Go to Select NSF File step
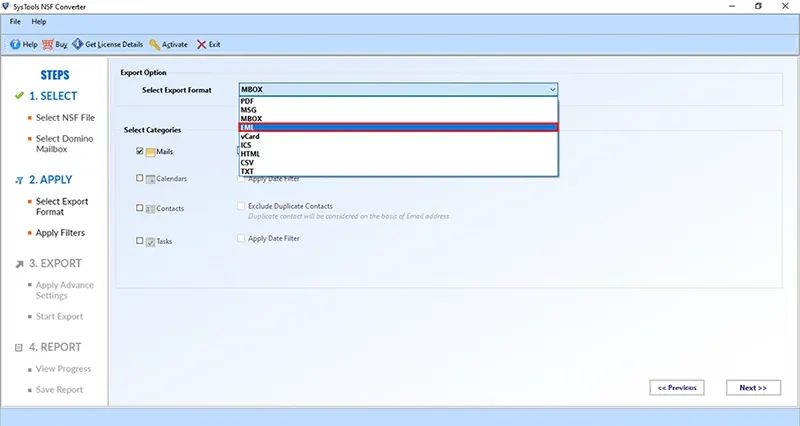This screenshot has width=800, height=426. [x=65, y=118]
